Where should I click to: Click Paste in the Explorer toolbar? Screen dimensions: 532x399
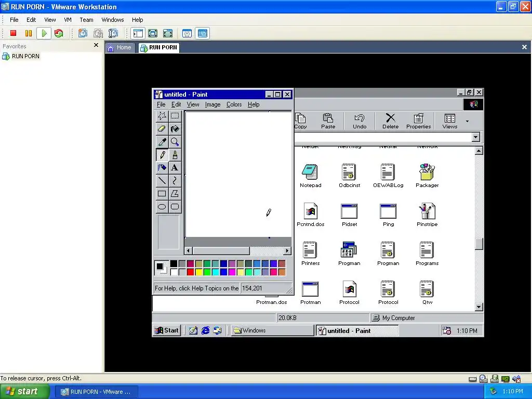pyautogui.click(x=328, y=121)
